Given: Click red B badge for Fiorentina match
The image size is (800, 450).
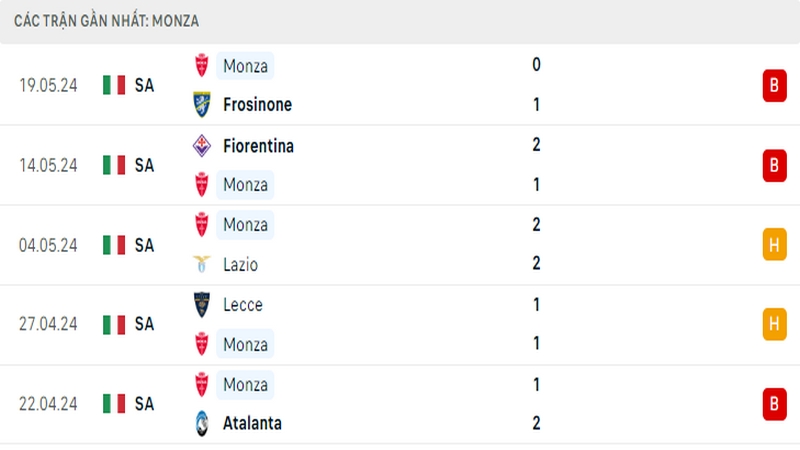Looking at the screenshot, I should tap(774, 165).
